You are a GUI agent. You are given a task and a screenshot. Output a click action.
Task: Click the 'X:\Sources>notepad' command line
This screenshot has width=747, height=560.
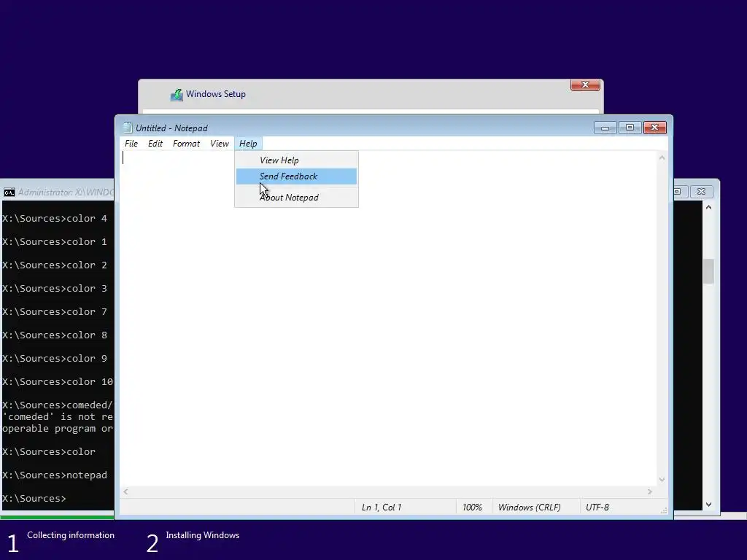pos(55,475)
